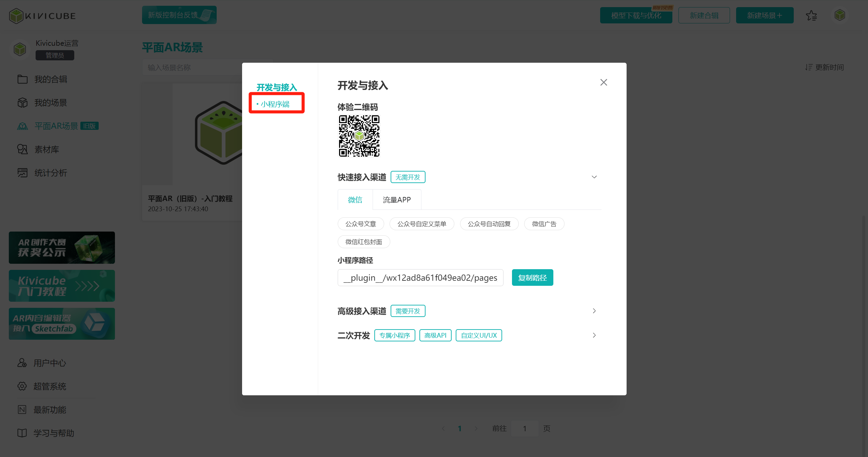Viewport: 868px width, 457px height.
Task: Open 学习与帮助 book icon
Action: tap(22, 433)
